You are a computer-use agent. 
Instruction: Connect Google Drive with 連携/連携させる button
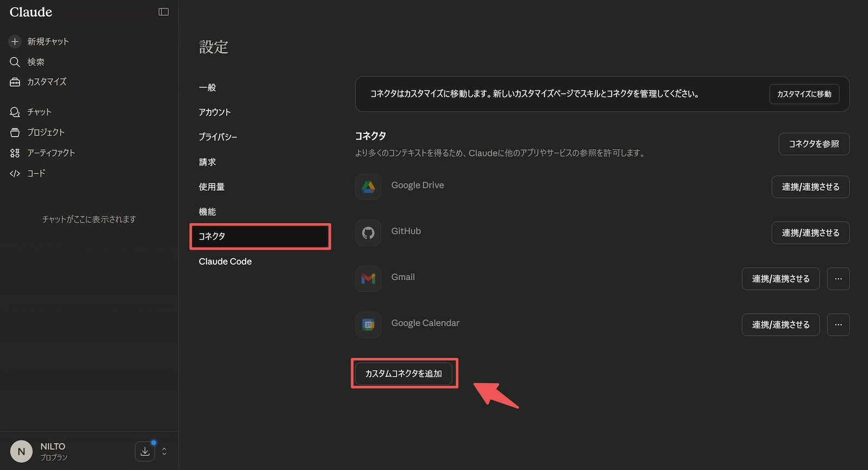point(810,187)
